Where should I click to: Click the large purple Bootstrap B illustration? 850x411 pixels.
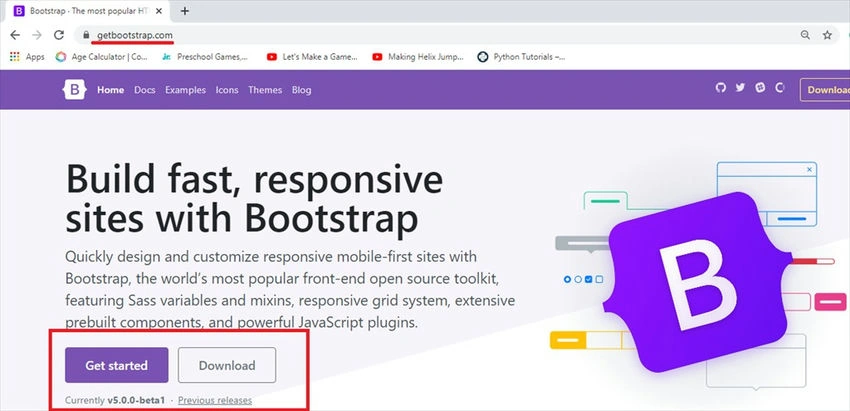697,281
